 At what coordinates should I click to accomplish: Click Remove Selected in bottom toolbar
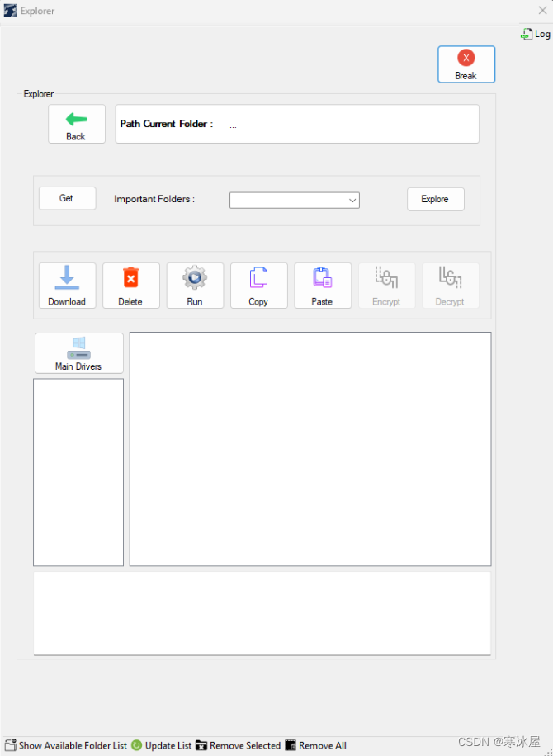(x=239, y=745)
